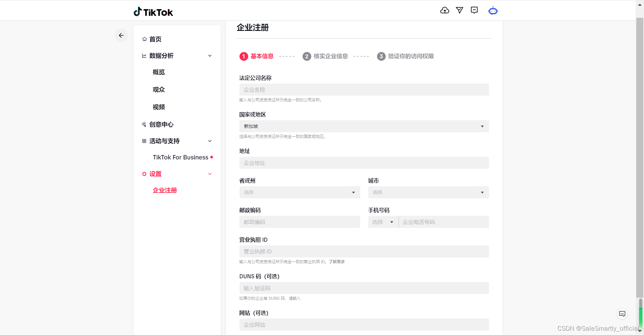
Task: Focus the 营业执照 ID input field
Action: click(364, 251)
